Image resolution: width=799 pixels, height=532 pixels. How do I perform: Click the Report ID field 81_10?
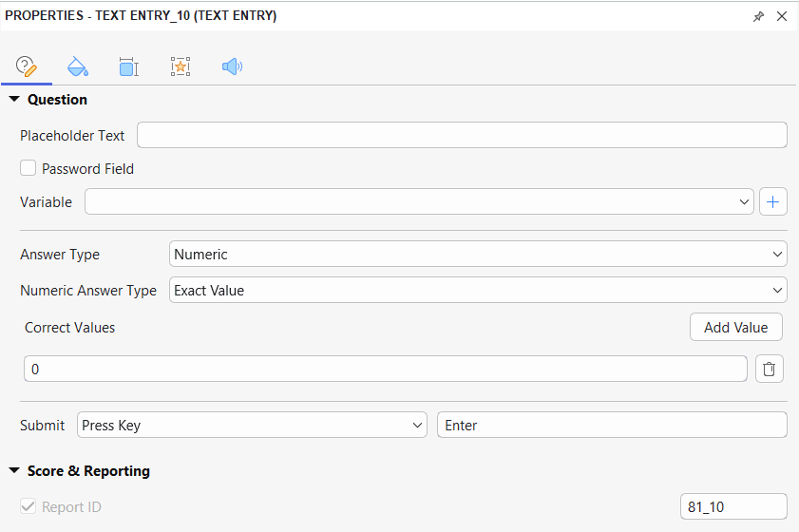(733, 506)
